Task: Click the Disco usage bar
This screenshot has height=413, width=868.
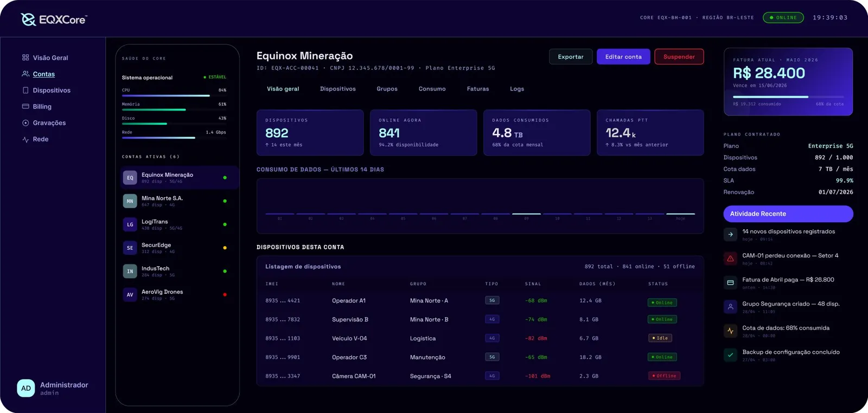Action: 174,124
